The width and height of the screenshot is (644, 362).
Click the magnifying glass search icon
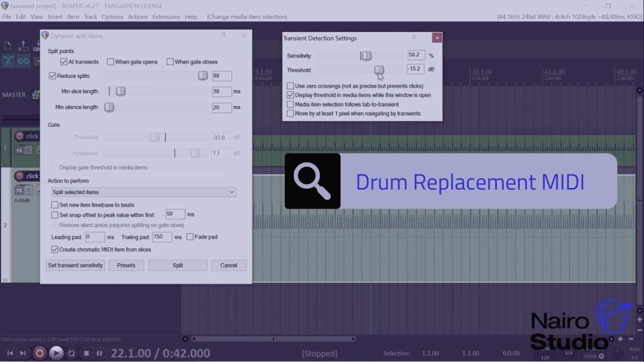click(x=312, y=181)
